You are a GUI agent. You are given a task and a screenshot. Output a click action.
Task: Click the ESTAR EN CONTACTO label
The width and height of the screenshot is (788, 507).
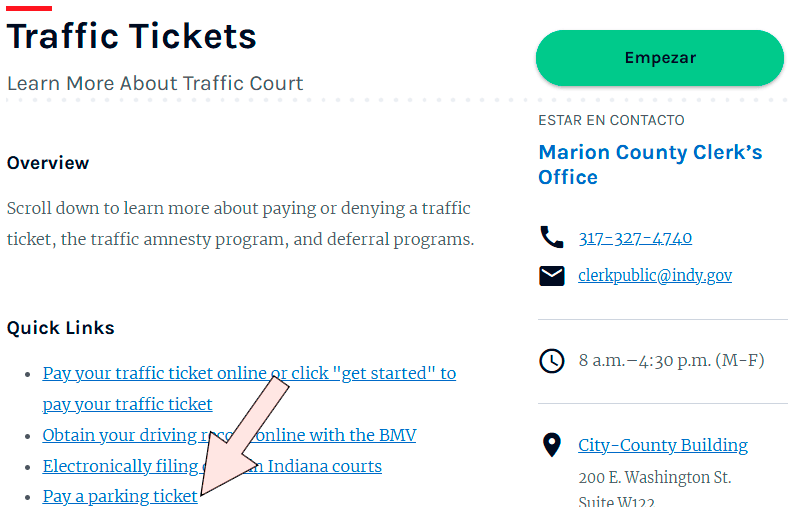tap(611, 120)
